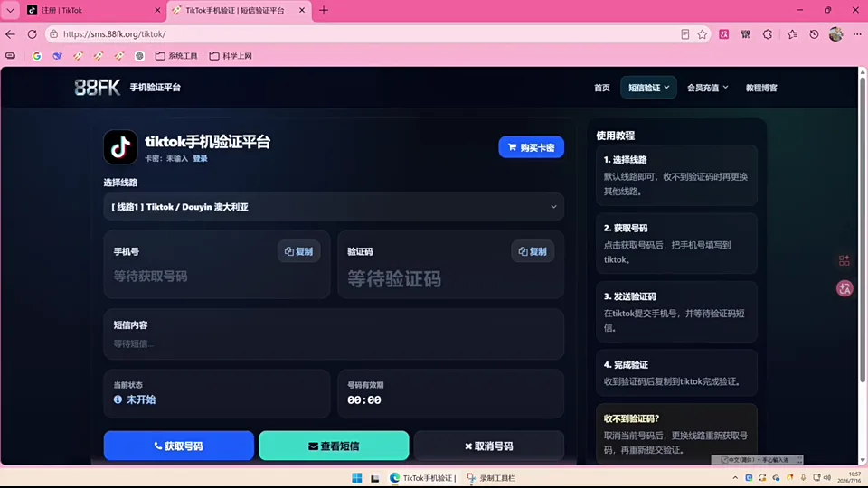Click the 购买卡密 button

click(x=531, y=147)
